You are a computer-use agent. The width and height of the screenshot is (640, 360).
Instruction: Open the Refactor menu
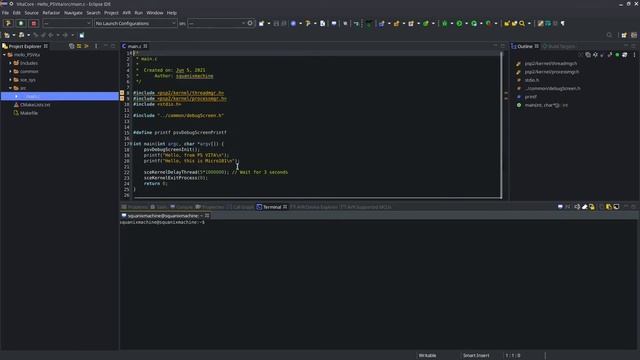pos(51,13)
